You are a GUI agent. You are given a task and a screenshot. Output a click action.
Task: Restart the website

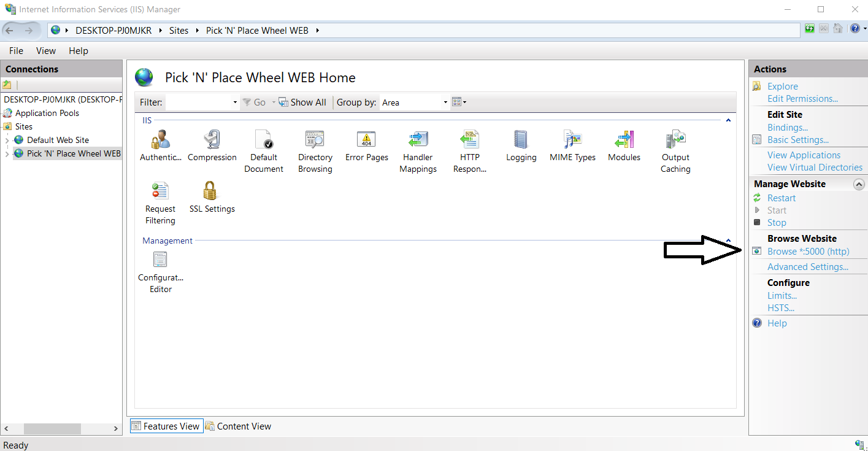tap(782, 198)
